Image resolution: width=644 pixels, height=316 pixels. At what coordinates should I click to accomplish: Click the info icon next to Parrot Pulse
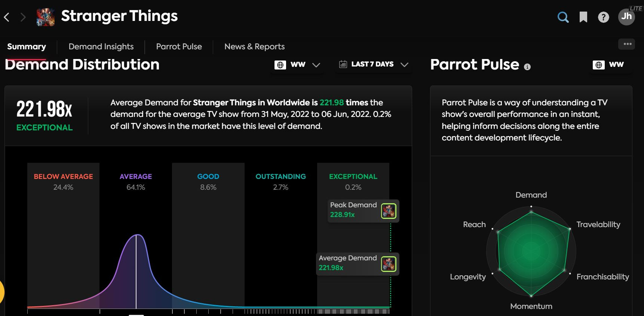click(x=527, y=67)
